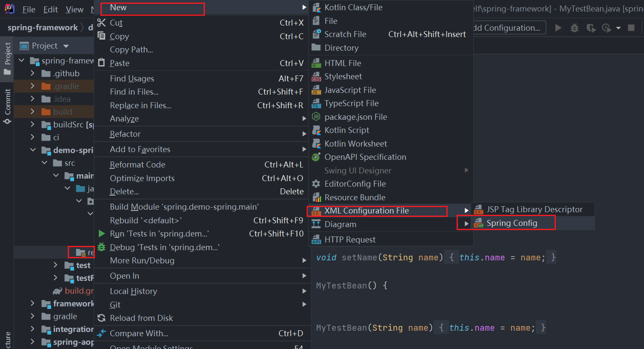The height and width of the screenshot is (349, 644).
Task: Click the JSP Tag Library Descriptor icon
Action: 479,210
